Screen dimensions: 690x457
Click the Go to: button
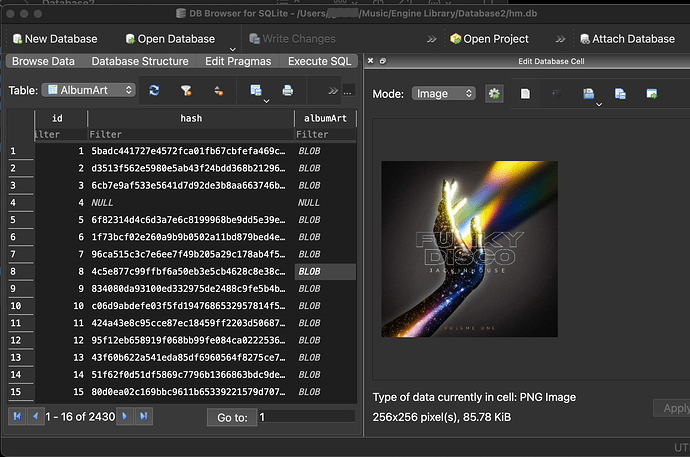(x=232, y=417)
